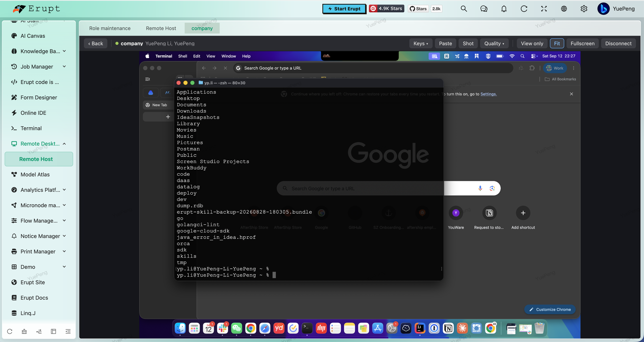The height and width of the screenshot is (342, 644).
Task: Click the Start Erupt button
Action: pyautogui.click(x=344, y=9)
